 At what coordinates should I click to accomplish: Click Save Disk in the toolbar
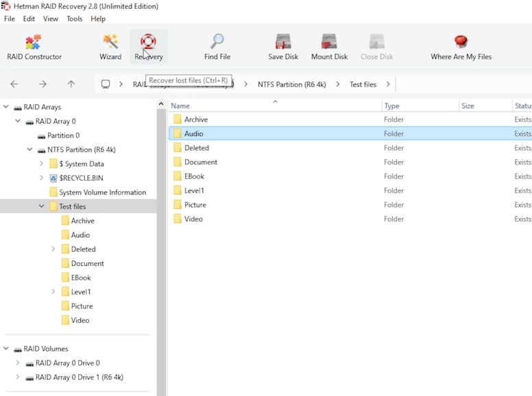283,47
